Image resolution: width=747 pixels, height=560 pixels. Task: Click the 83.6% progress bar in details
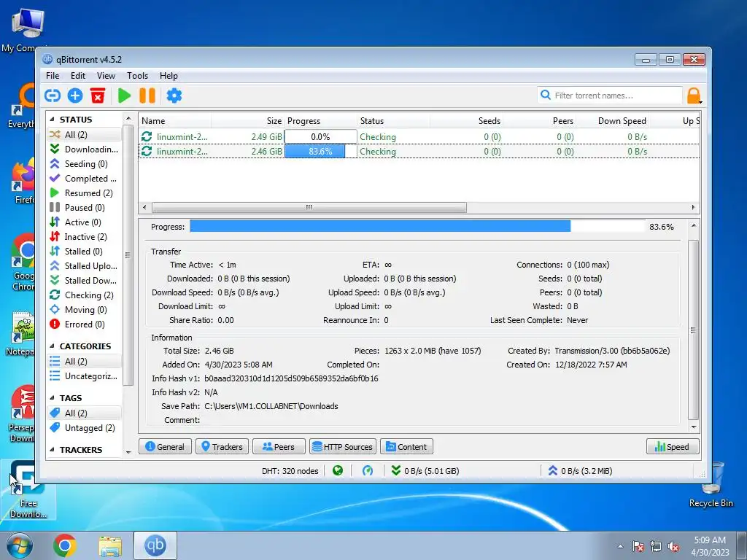(x=417, y=226)
